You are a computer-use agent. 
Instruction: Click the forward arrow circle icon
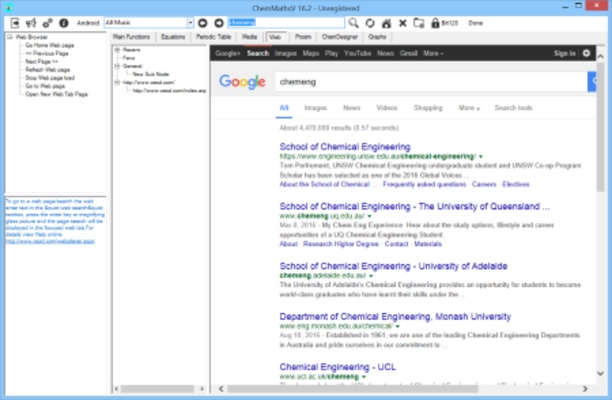(219, 23)
